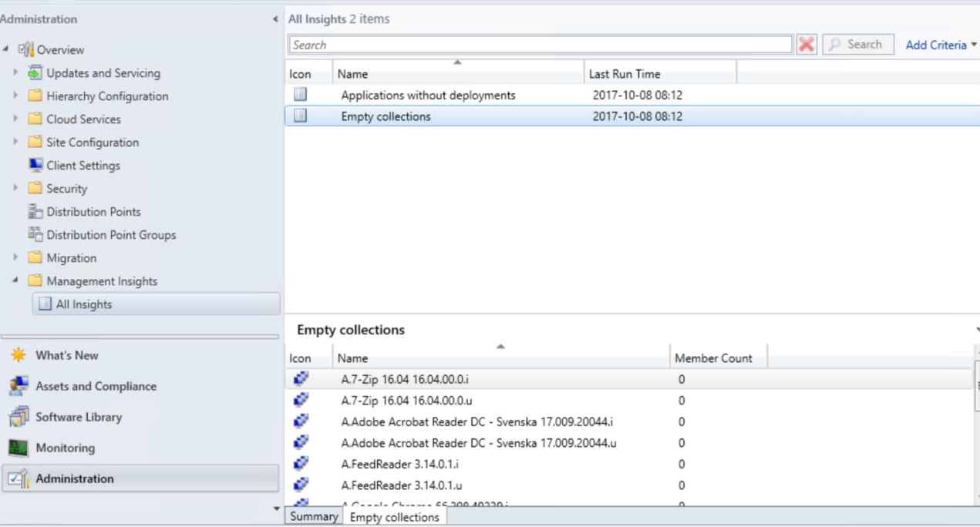Click the Distribution Points icon

coord(34,211)
